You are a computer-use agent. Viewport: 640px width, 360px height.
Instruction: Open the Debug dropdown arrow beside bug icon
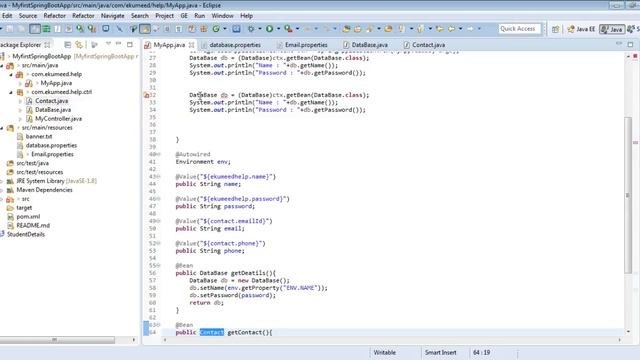click(x=260, y=29)
